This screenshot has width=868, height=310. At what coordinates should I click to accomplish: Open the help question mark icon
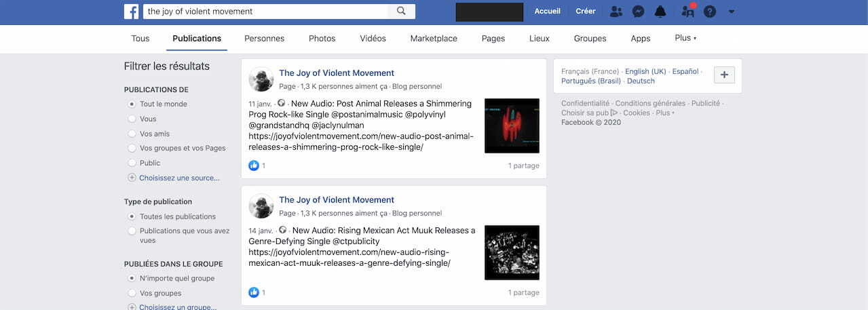pos(709,12)
